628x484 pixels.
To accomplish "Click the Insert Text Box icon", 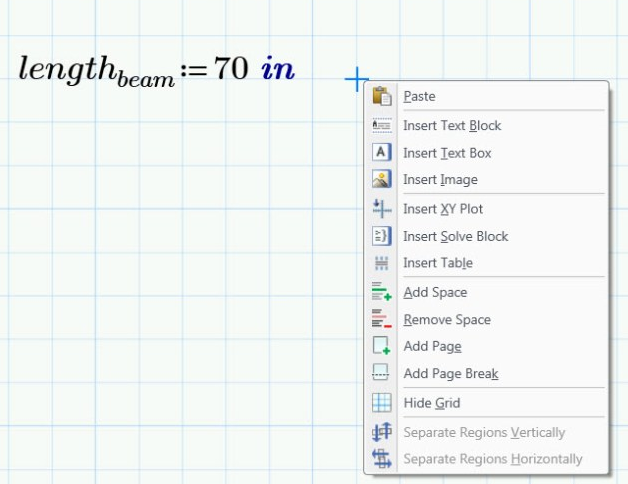I will [x=381, y=153].
